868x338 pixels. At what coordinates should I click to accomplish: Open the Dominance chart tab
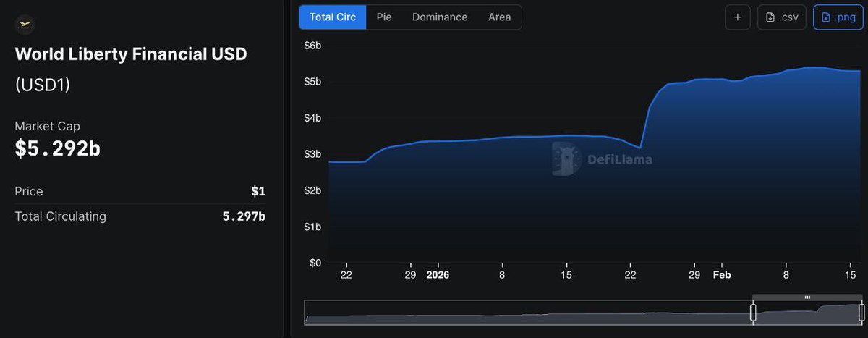click(440, 17)
